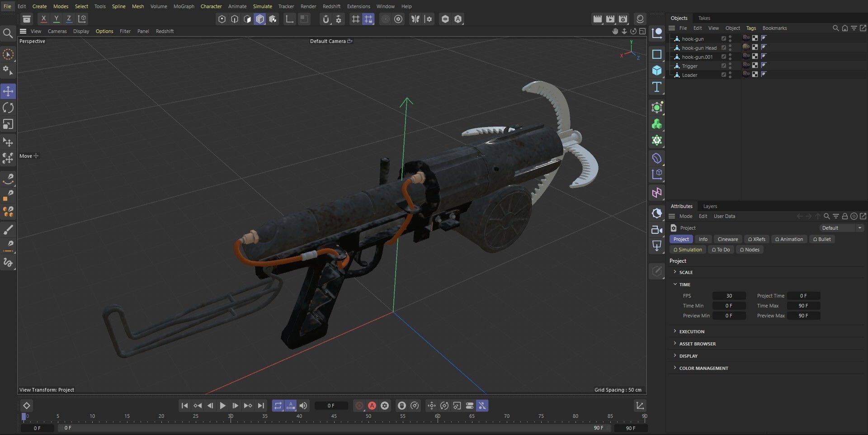Collapse the TIME section
This screenshot has width=868, height=435.
tap(675, 284)
